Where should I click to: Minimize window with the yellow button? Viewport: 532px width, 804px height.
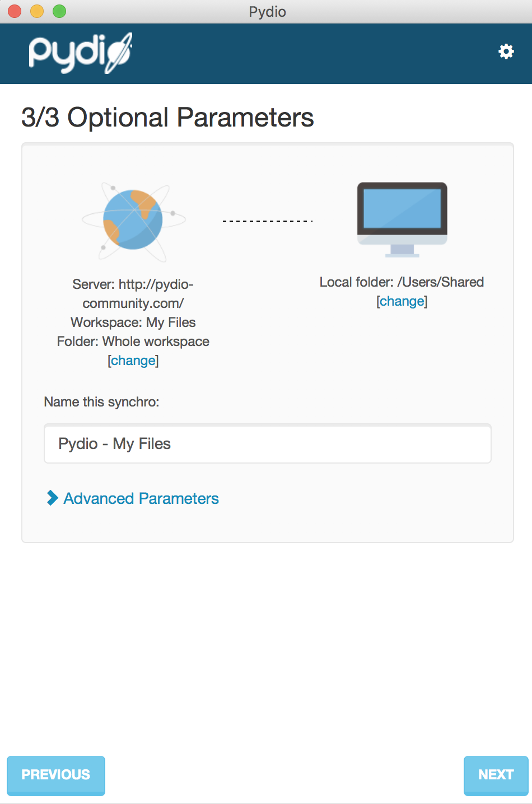coord(37,11)
